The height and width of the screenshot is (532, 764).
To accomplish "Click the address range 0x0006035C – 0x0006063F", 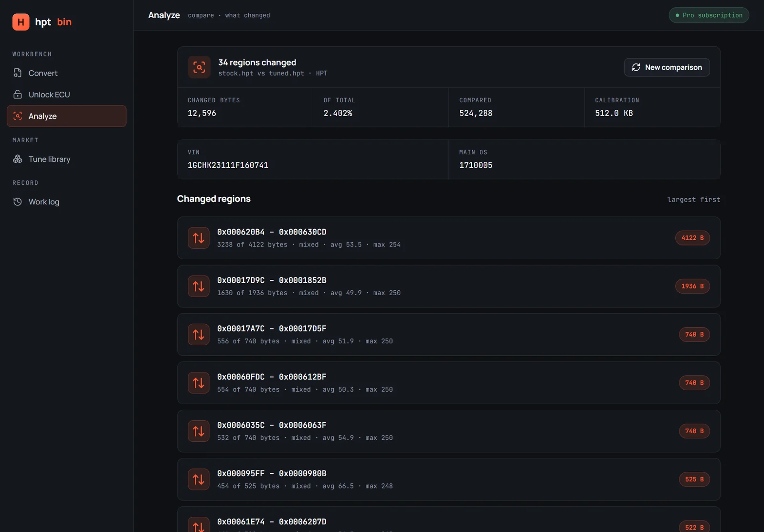I will coord(272,425).
